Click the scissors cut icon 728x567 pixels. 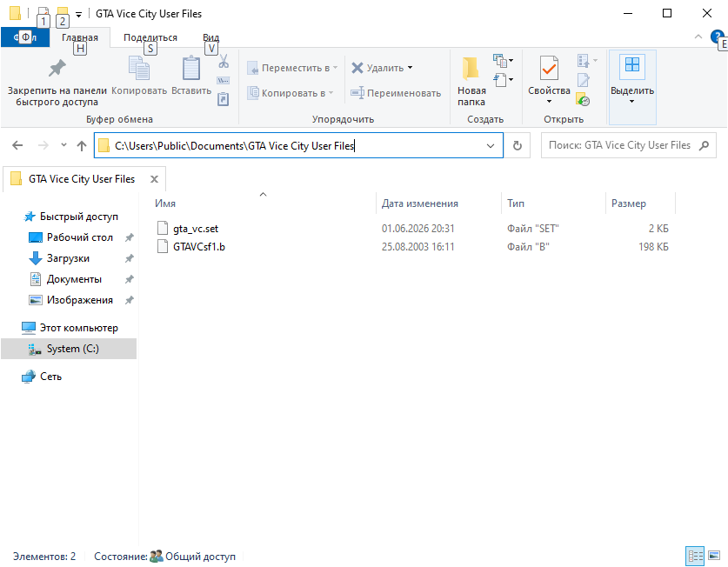pyautogui.click(x=224, y=61)
